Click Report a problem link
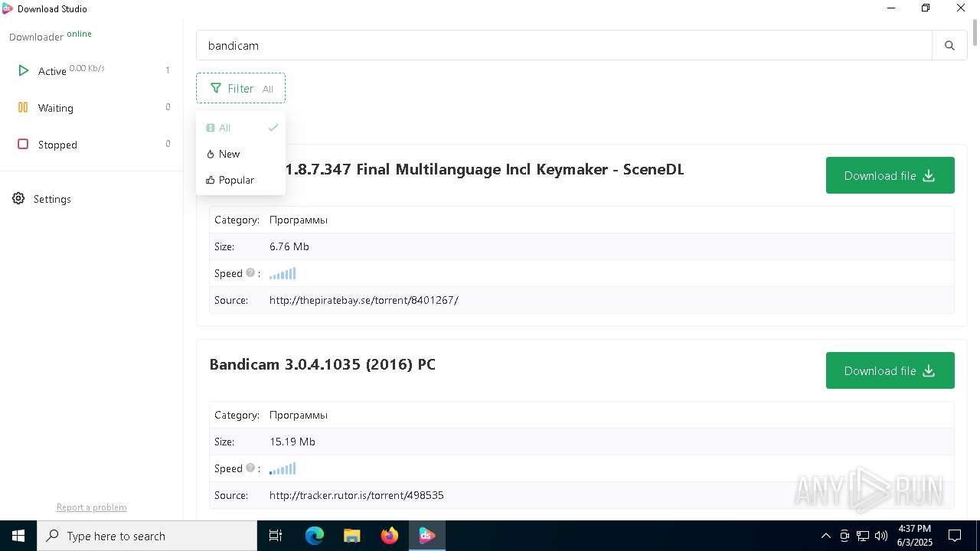980x551 pixels. coord(91,507)
